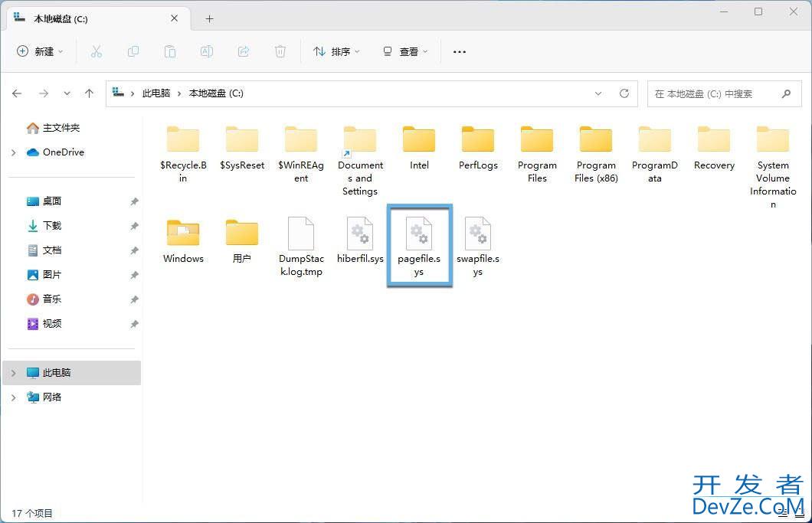Open the 排序 sort dropdown
This screenshot has height=523, width=812.
336,51
